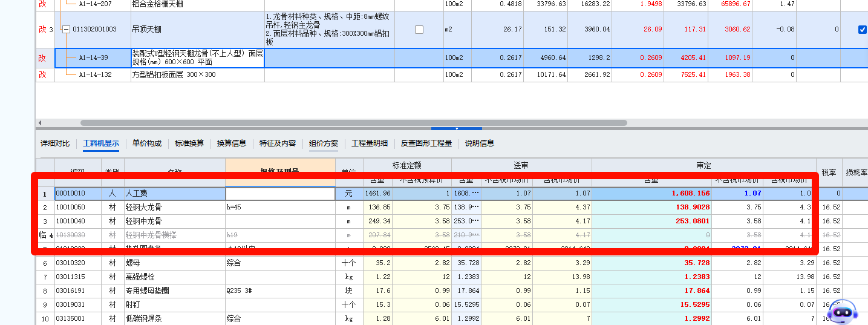
Task: Click the difference value -0.08
Action: 775,29
